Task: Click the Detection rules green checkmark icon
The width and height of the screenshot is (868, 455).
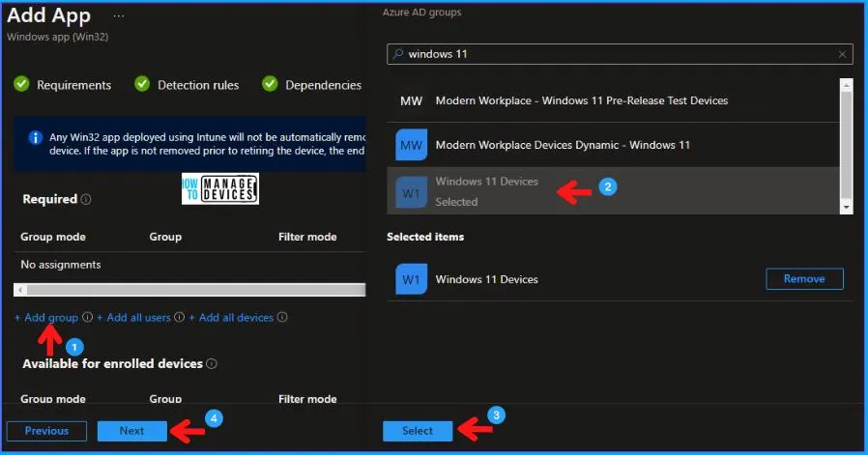Action: [x=142, y=84]
